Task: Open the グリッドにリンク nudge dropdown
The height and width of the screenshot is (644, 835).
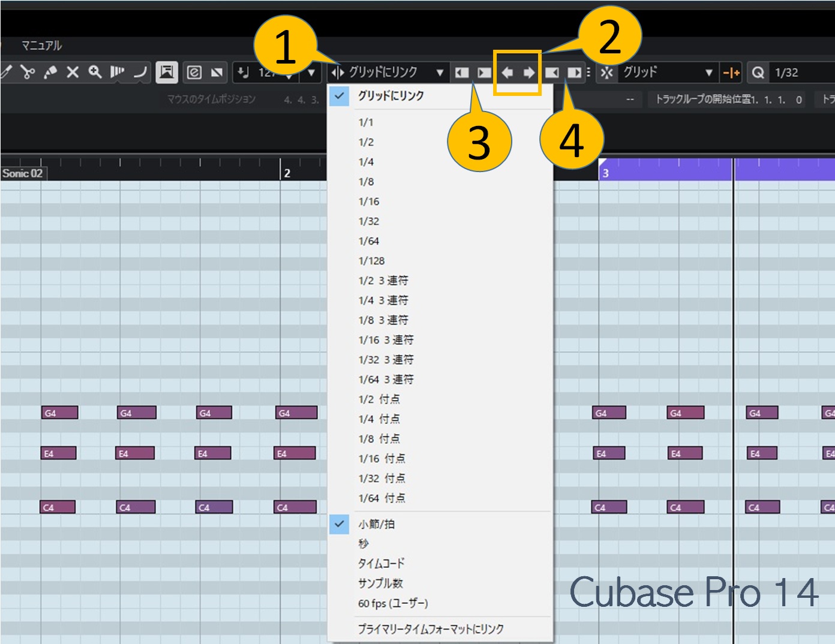Action: 439,73
